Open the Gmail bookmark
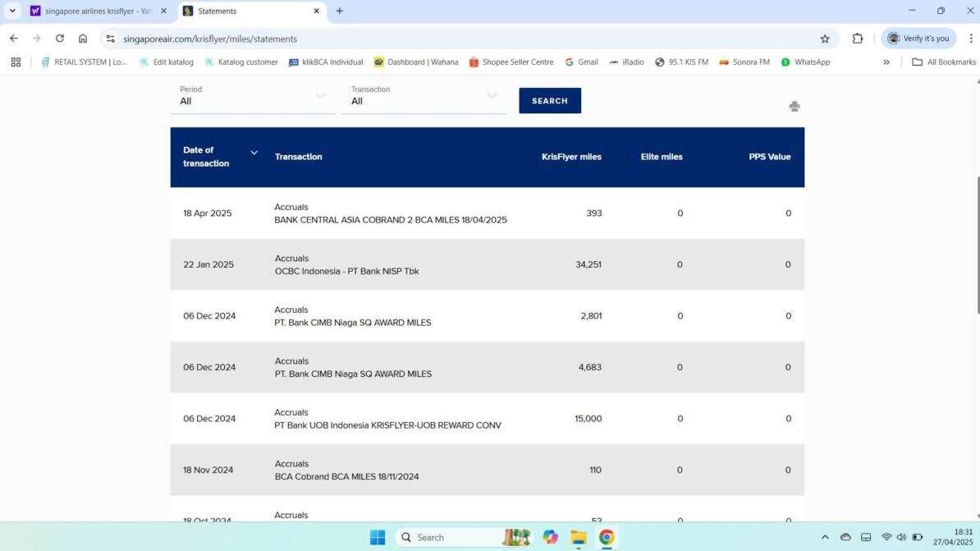 click(581, 62)
